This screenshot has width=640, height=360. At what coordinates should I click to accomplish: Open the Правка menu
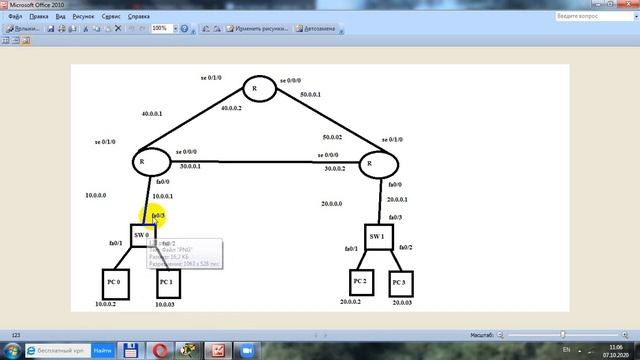click(x=39, y=17)
